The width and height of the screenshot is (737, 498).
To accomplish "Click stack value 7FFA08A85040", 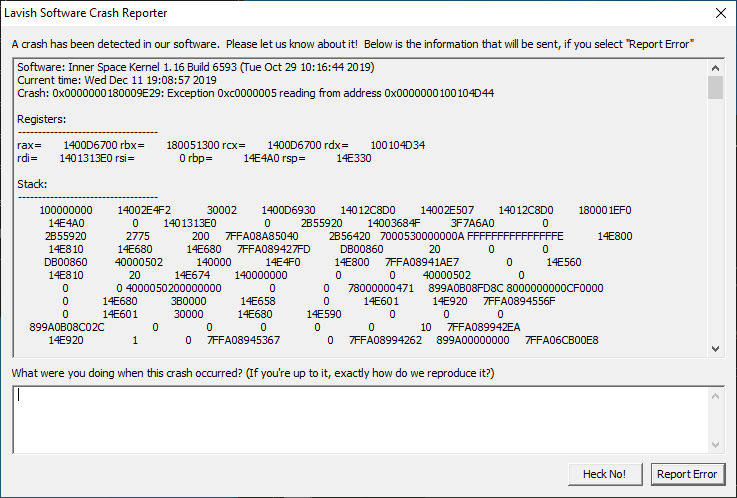I will pyautogui.click(x=262, y=236).
